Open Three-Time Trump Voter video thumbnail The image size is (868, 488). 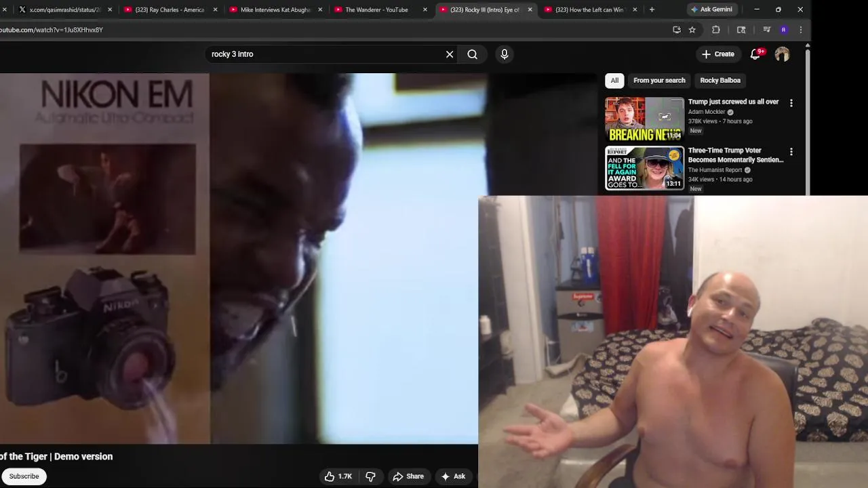644,168
